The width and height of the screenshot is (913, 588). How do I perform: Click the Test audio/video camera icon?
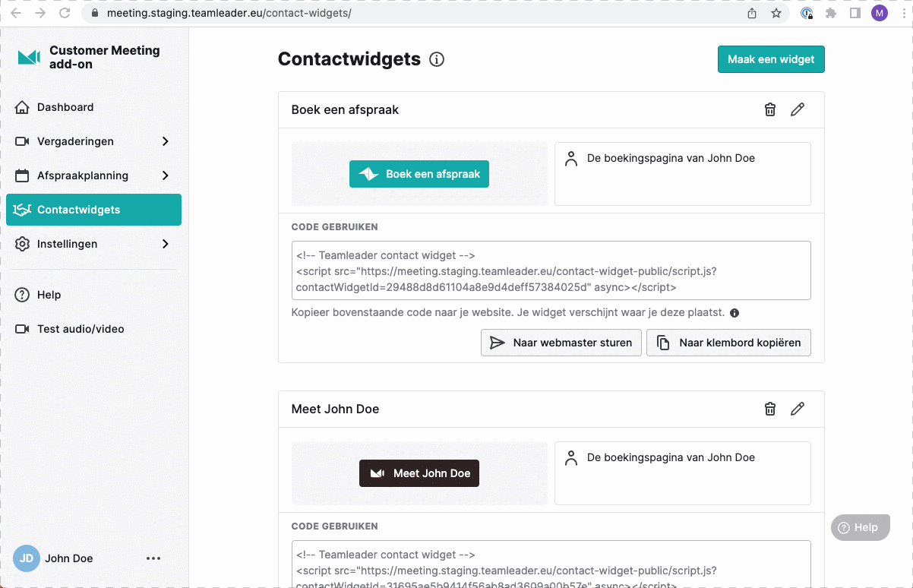click(x=23, y=329)
